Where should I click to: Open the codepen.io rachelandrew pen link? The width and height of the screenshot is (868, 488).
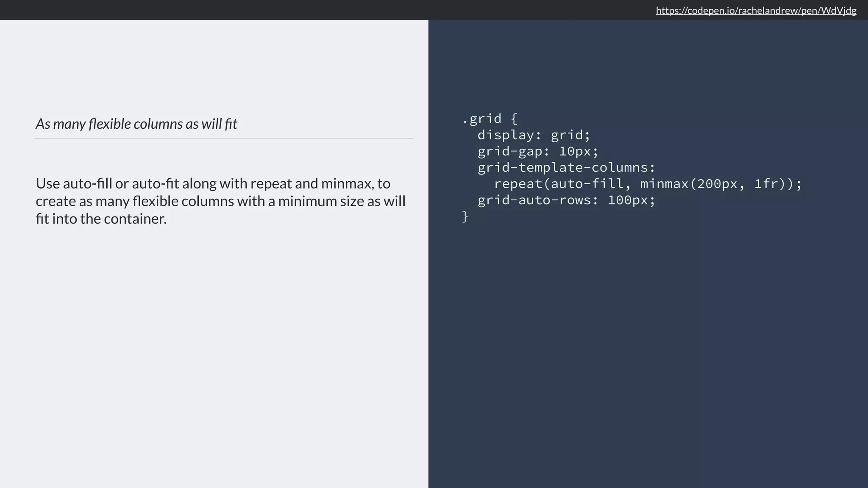coord(756,11)
